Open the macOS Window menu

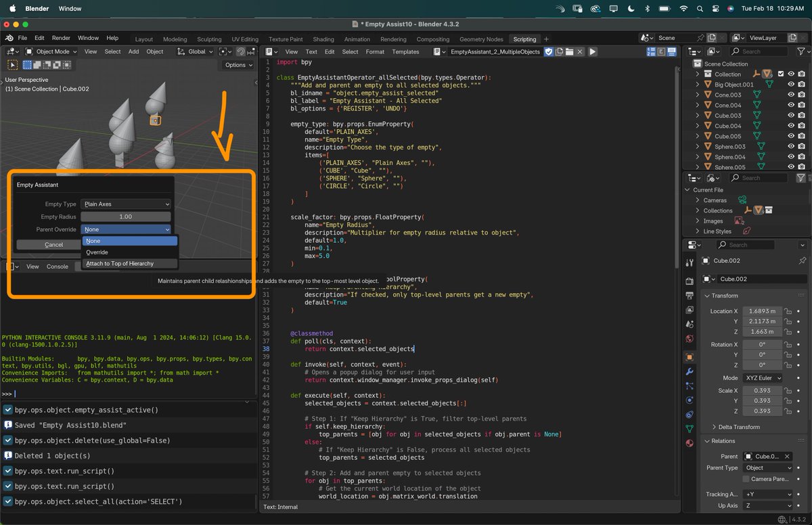pos(70,9)
